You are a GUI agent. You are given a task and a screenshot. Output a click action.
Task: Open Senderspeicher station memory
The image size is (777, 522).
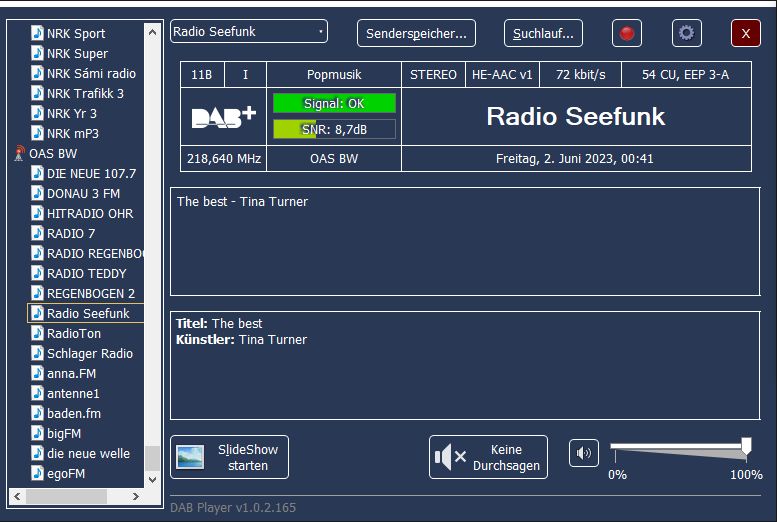point(416,33)
